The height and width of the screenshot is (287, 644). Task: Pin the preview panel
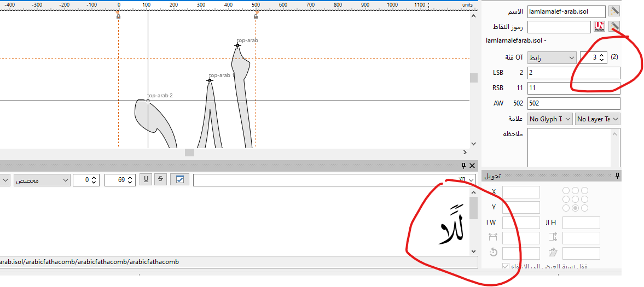click(463, 165)
